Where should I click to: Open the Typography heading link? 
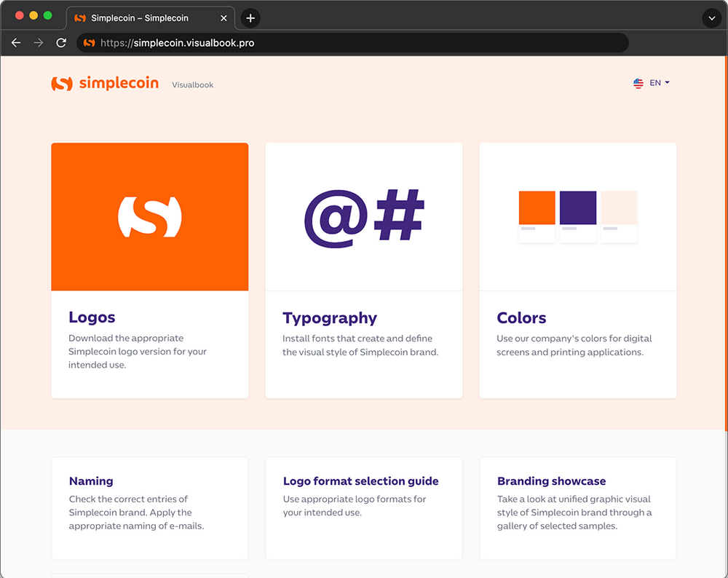click(330, 318)
